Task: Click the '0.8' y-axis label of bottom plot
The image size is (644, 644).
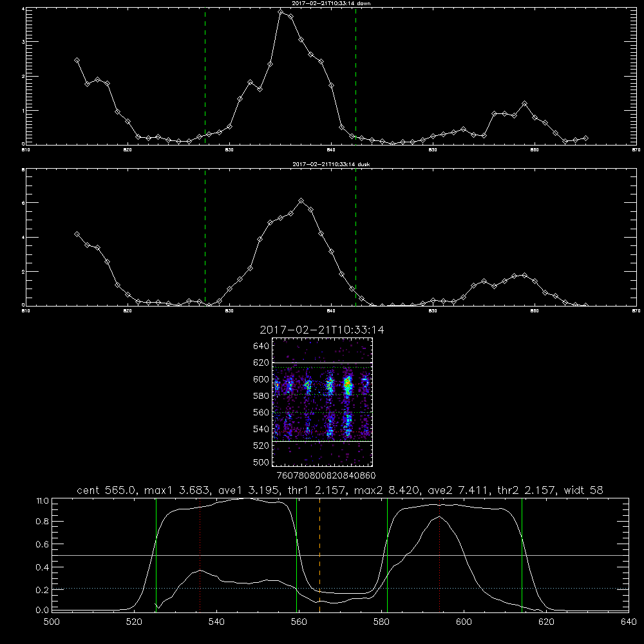Action: (42, 522)
